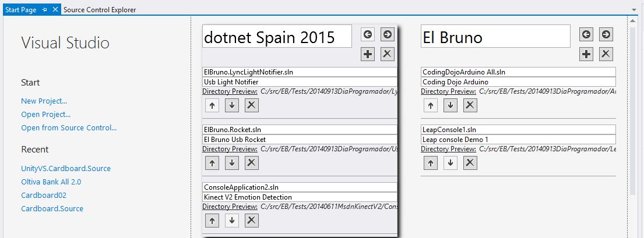Select the Start Page tab
Image resolution: width=644 pixels, height=238 pixels.
(x=21, y=10)
